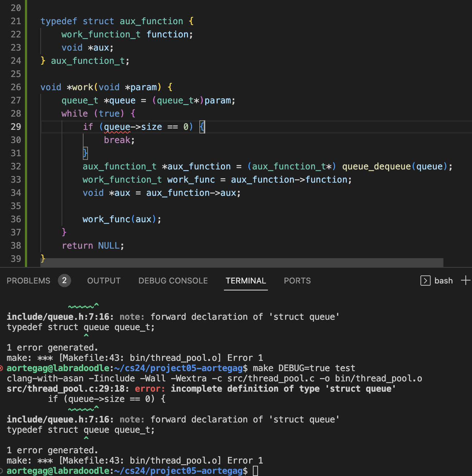472x476 pixels.
Task: Click highlighted closing brace on line 31
Action: click(x=85, y=153)
